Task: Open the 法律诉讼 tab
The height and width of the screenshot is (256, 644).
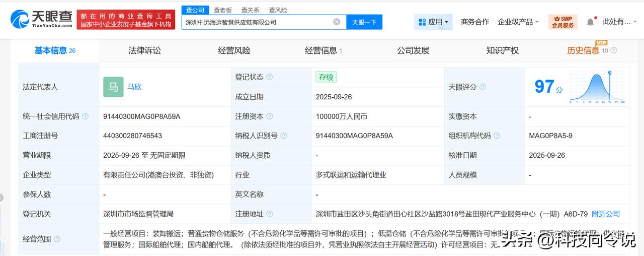Action: 144,50
